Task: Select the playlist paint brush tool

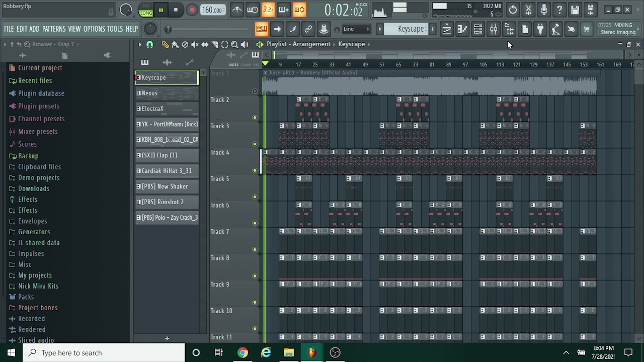Action: click(175, 44)
